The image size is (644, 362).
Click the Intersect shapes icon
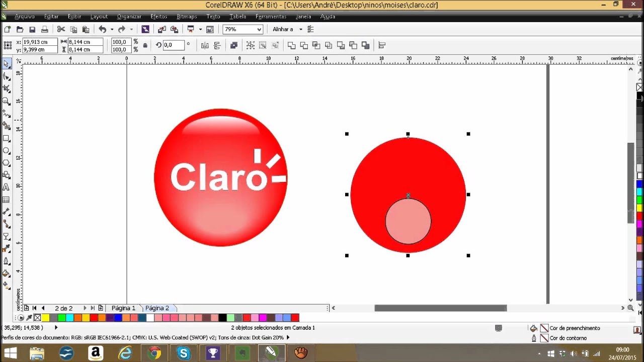click(316, 45)
